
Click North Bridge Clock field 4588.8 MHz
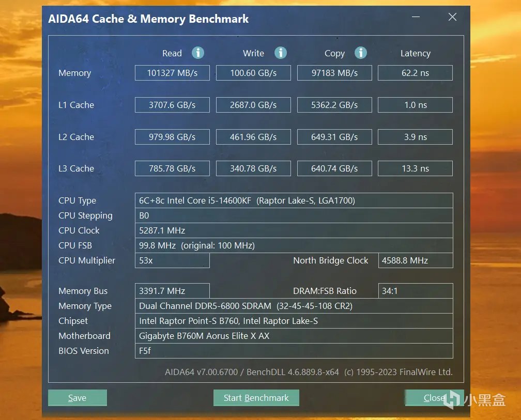[416, 260]
